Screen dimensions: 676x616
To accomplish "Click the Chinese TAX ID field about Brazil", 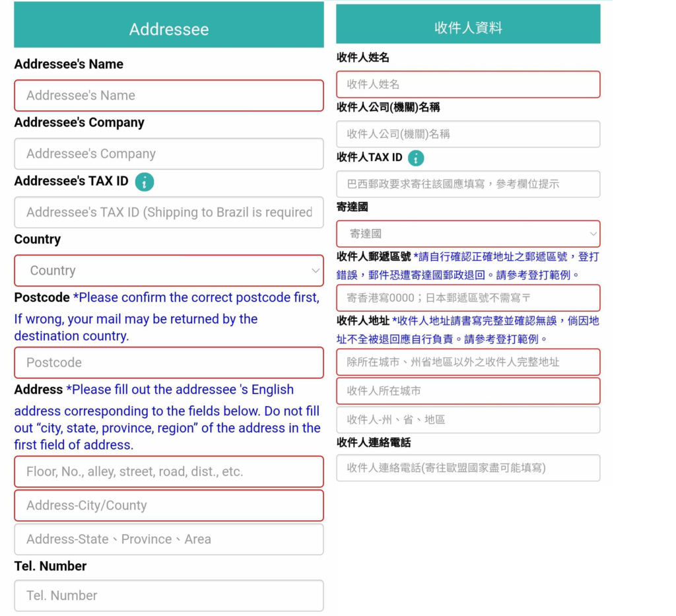I will tap(468, 184).
